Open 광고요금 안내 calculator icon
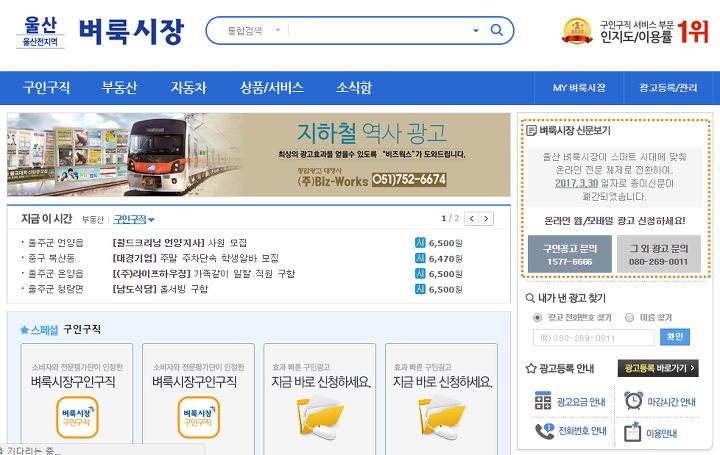 click(x=543, y=400)
